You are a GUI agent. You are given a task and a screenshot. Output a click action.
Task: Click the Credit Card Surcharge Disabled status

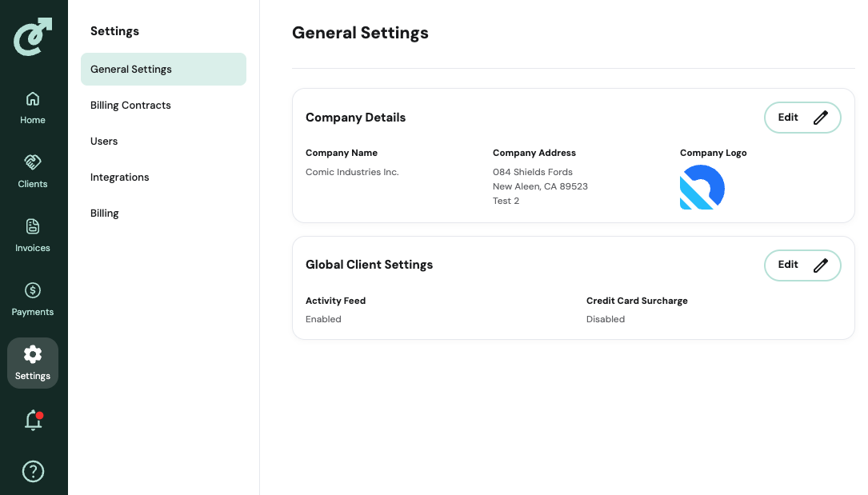(606, 319)
